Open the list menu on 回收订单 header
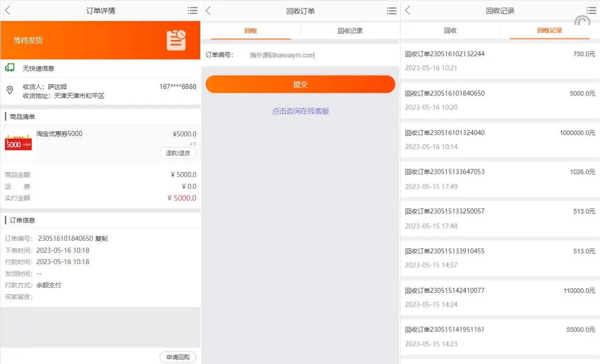This screenshot has width=600, height=364. 391,11
